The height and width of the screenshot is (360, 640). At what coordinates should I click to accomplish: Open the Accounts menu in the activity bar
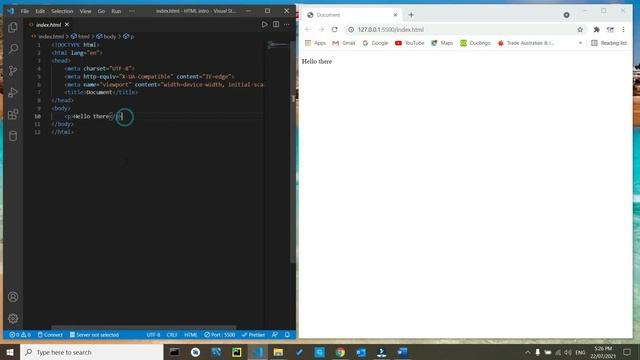click(13, 297)
